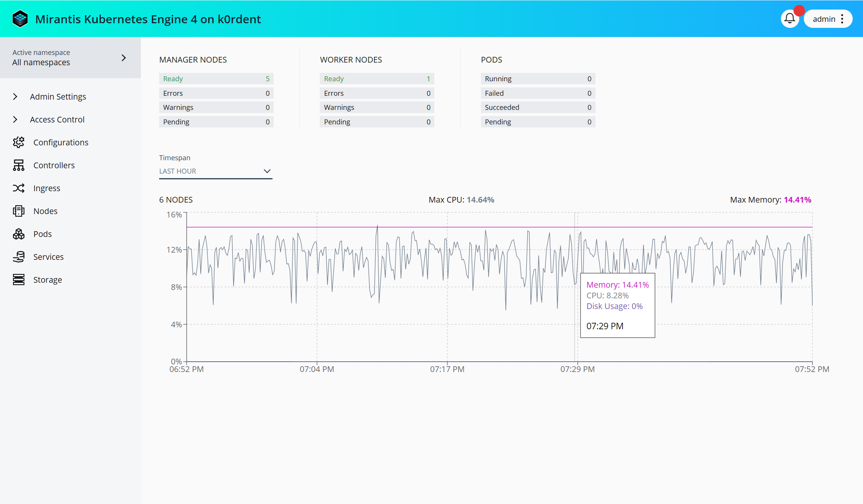Open the notifications bell

790,19
